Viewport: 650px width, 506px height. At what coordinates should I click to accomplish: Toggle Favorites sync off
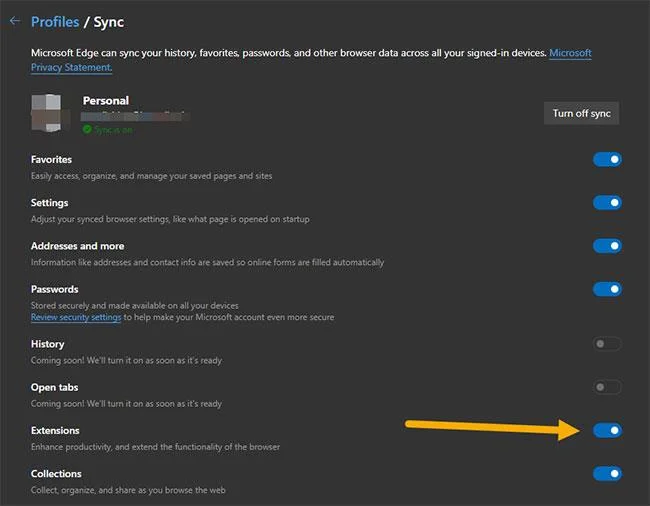pyautogui.click(x=607, y=160)
